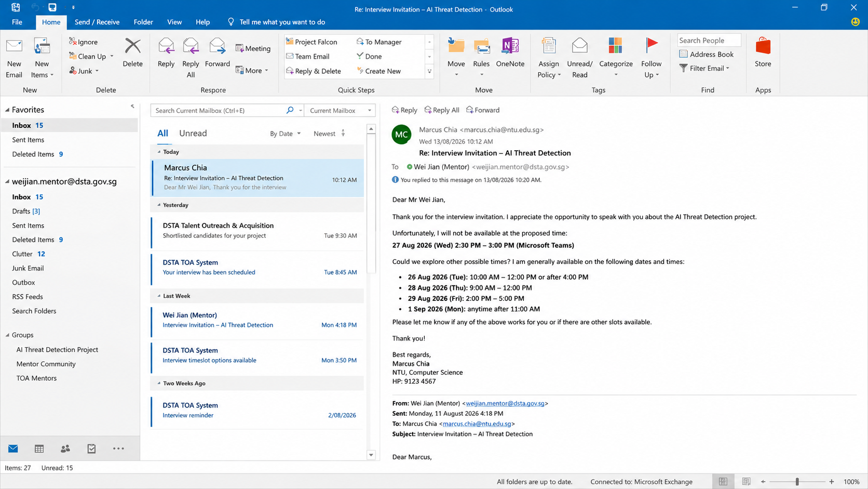The width and height of the screenshot is (868, 489).
Task: Click the Reply All ribbon icon
Action: (x=191, y=46)
